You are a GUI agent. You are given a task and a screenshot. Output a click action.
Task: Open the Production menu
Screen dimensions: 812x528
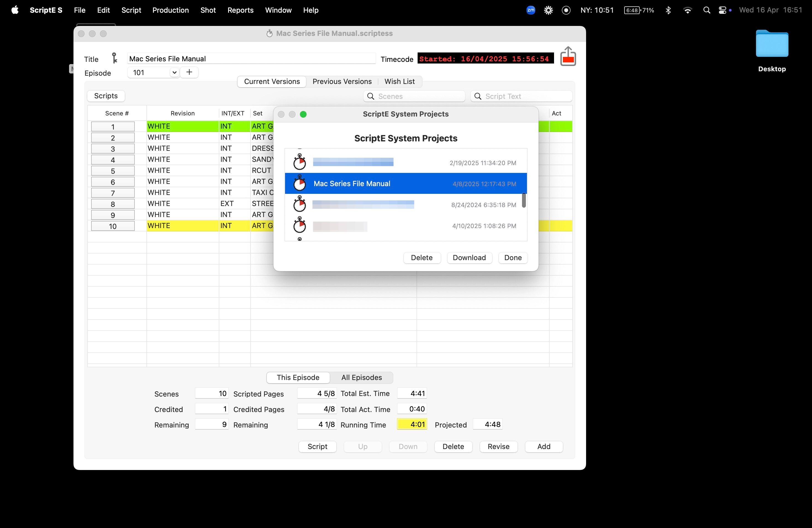[x=170, y=10]
